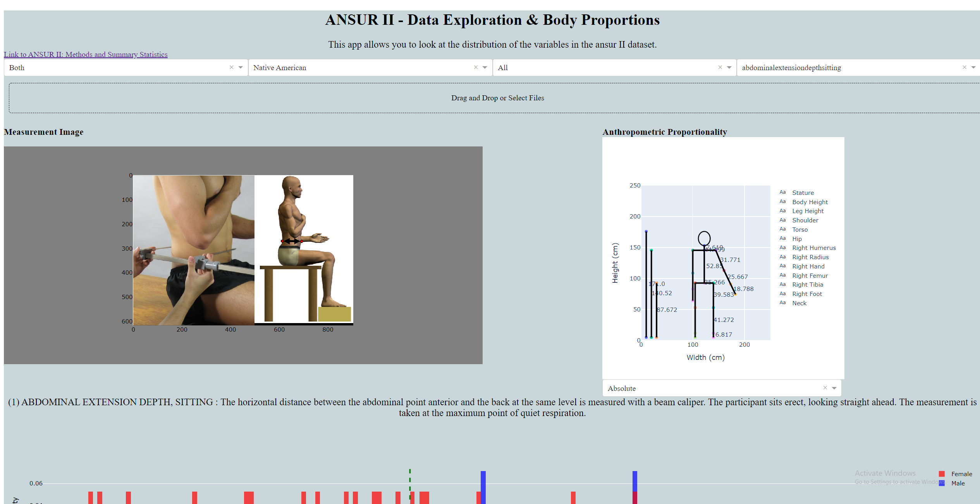Toggle Leg Height trace in legend
Screen dimensions: 980x504
[x=808, y=211]
